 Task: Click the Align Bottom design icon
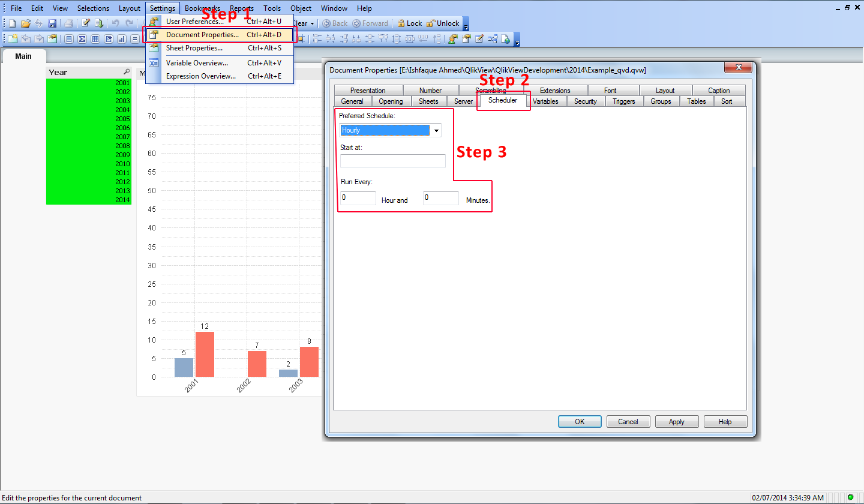tap(357, 39)
